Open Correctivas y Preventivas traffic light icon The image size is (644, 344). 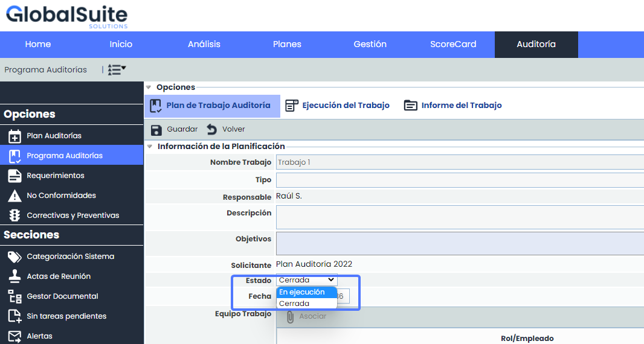[x=15, y=215]
